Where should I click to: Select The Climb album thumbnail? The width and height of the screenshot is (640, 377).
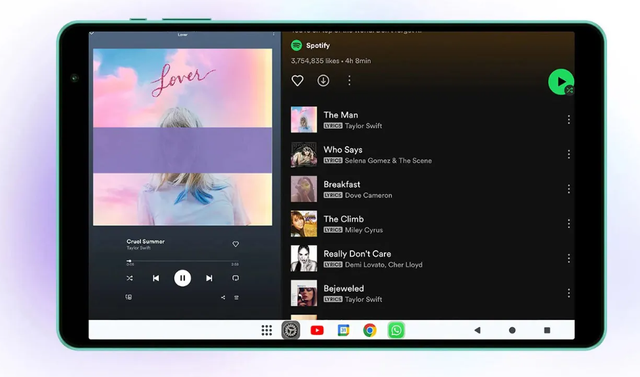pos(304,224)
